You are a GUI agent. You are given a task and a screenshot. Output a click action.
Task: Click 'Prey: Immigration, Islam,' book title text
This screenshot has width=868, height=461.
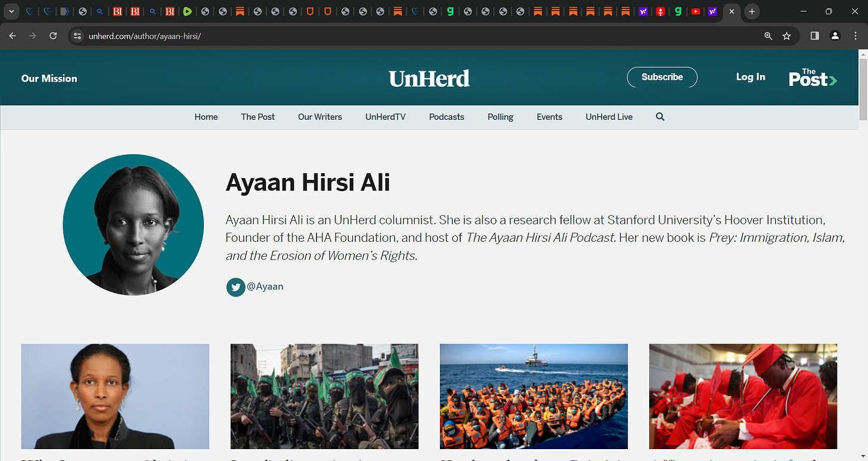(777, 237)
